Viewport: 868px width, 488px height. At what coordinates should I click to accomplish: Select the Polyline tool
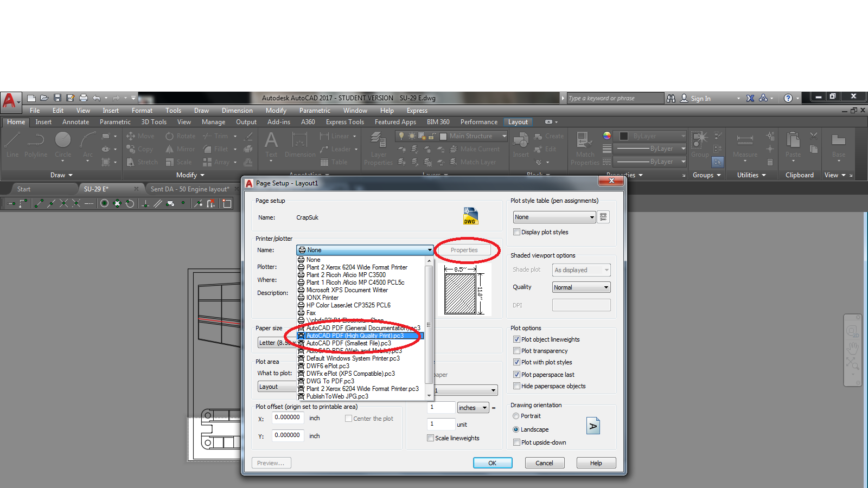click(36, 145)
